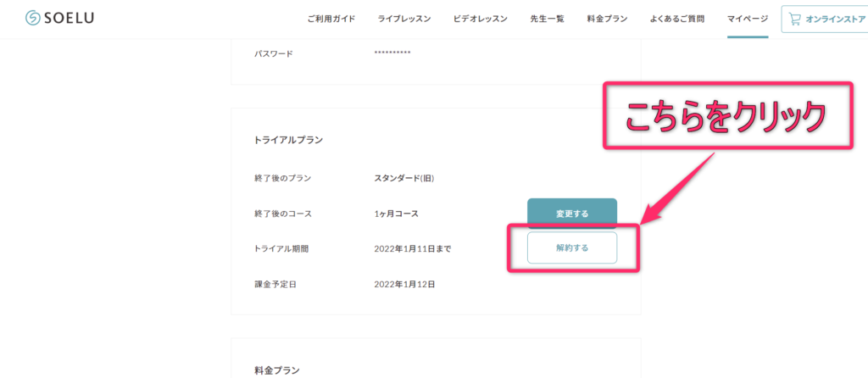Click the shopping cart icon
The image size is (868, 378).
pos(794,19)
